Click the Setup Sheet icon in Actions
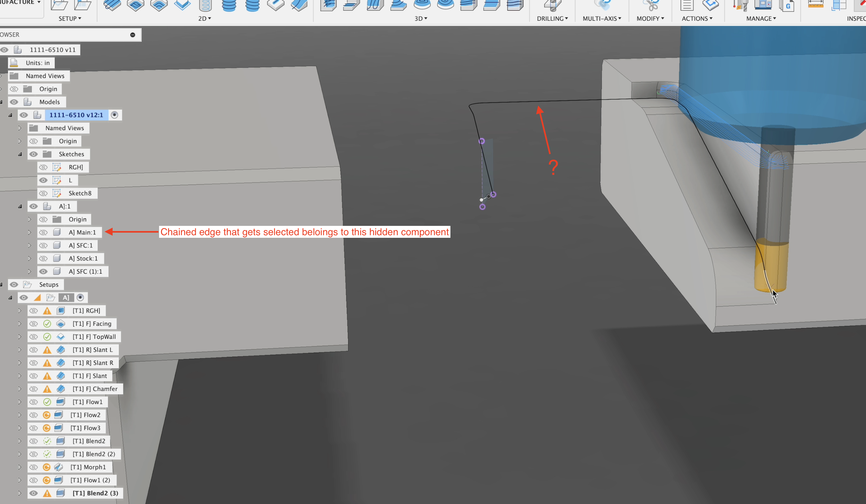The image size is (866, 504). coord(687,5)
